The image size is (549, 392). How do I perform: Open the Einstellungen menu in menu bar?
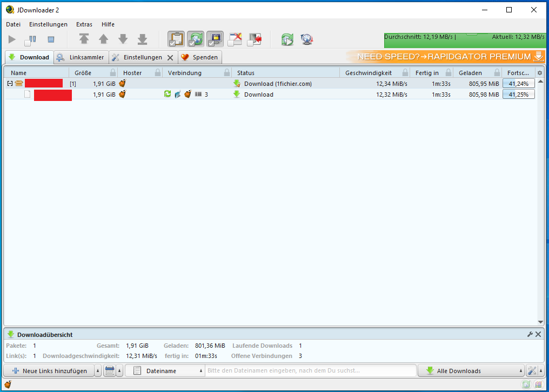pos(48,24)
